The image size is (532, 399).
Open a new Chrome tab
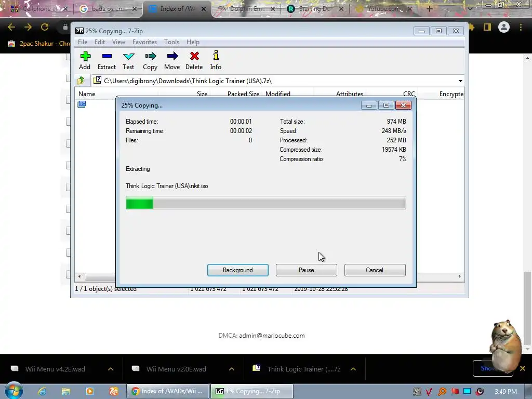(x=429, y=9)
